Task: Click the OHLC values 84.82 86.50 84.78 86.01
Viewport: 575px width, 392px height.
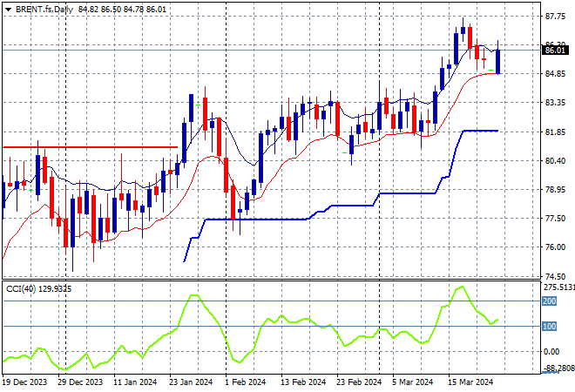Action: point(122,10)
